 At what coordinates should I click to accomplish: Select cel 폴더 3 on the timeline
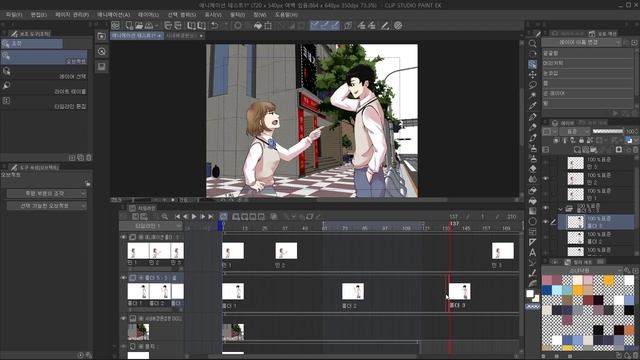(x=459, y=291)
